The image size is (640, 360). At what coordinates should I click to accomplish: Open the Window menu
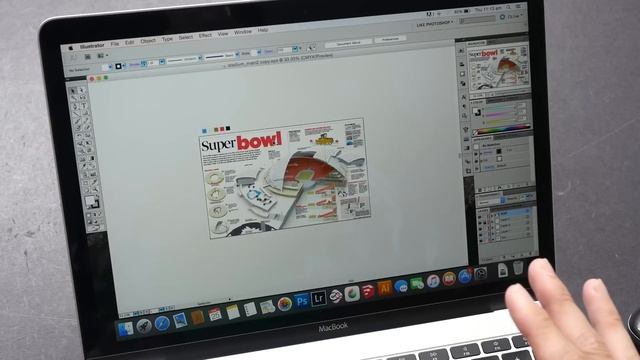click(x=242, y=32)
